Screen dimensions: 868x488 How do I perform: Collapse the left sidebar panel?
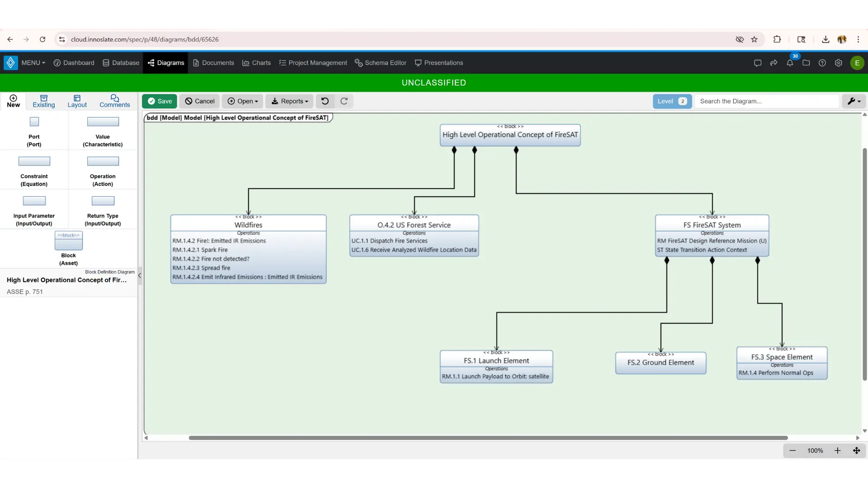pyautogui.click(x=140, y=275)
